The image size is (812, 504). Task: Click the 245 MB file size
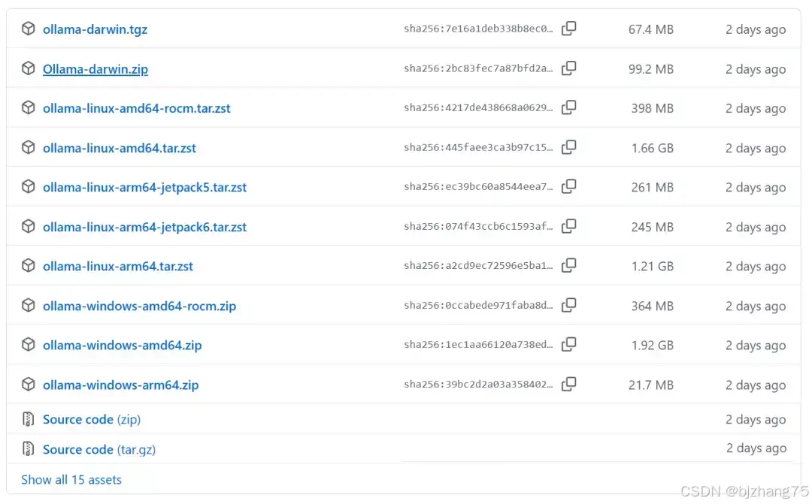pos(653,227)
